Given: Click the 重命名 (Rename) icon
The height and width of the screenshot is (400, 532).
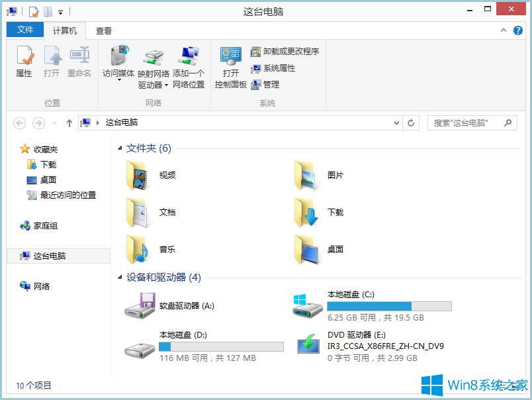Looking at the screenshot, I should [x=79, y=61].
